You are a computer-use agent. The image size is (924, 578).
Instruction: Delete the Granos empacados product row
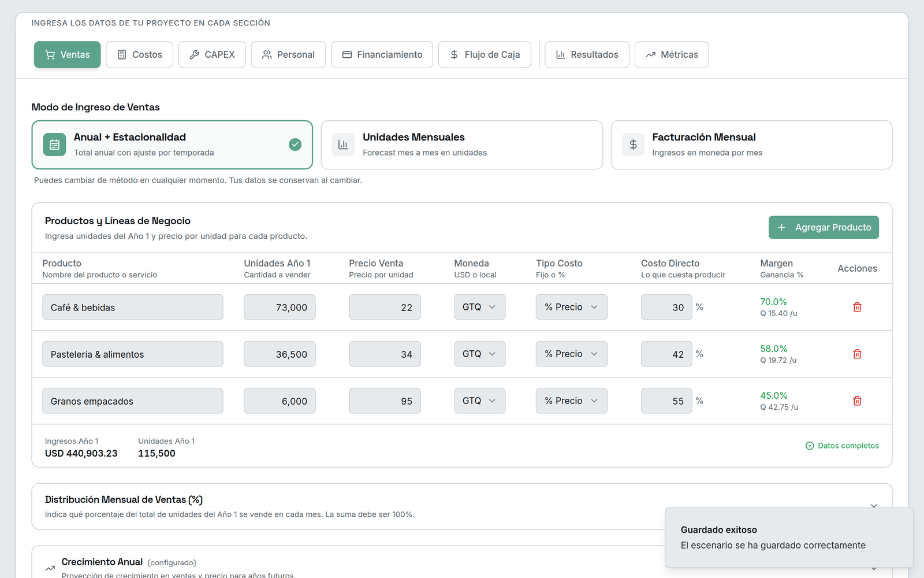tap(857, 401)
